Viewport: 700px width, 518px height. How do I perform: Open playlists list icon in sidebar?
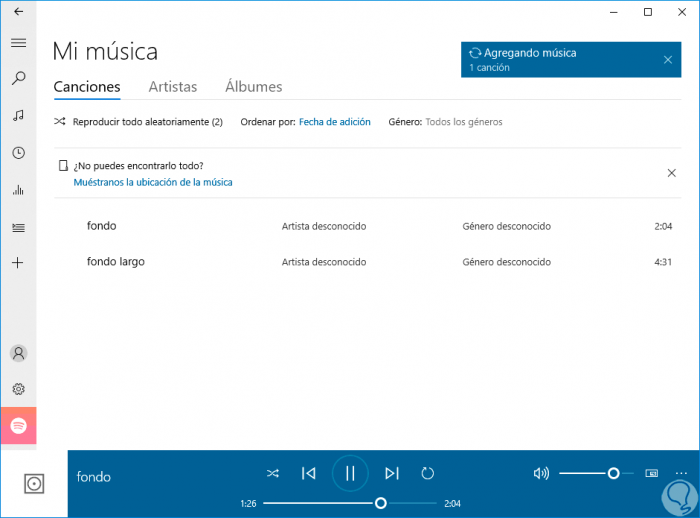tap(18, 228)
